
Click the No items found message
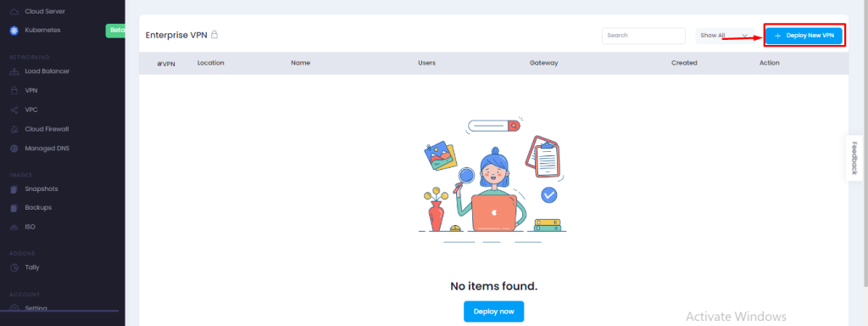click(494, 287)
